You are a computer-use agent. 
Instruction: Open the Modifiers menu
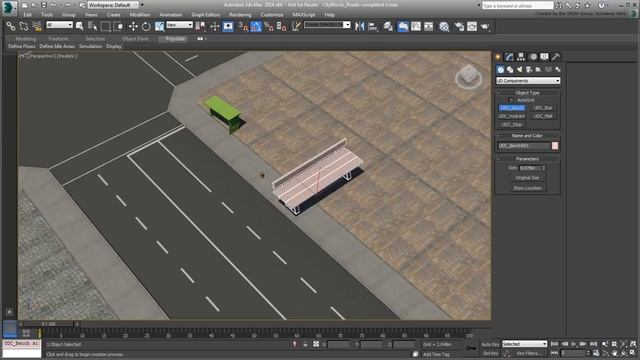(x=140, y=15)
